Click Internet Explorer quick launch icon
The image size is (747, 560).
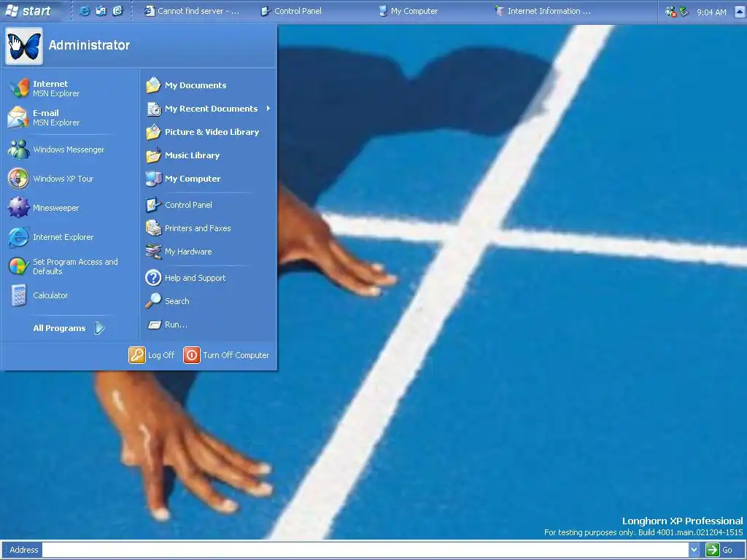(85, 11)
